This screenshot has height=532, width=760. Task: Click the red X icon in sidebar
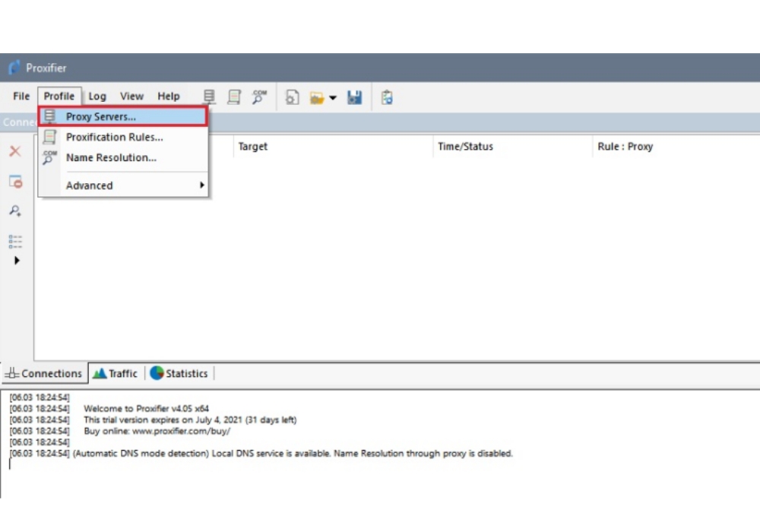(15, 151)
